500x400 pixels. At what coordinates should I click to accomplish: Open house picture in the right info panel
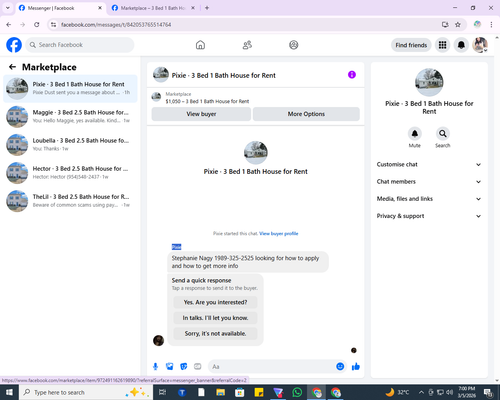click(429, 82)
